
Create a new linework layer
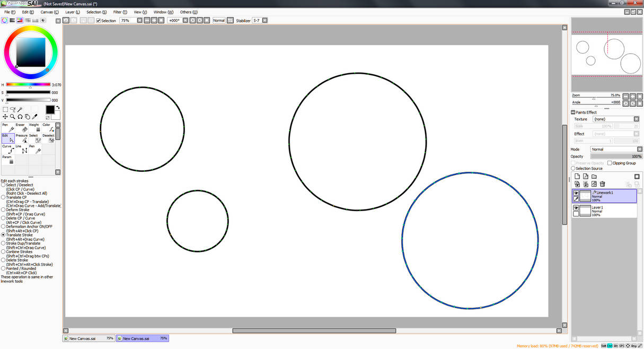click(x=586, y=177)
